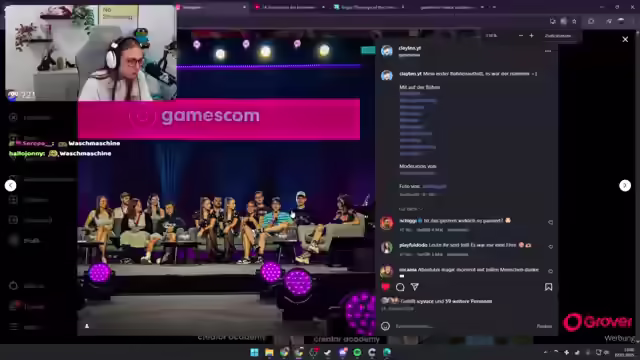Screen dimensions: 640x360
Task: Open the Windows Start menu
Action: pyautogui.click(x=254, y=352)
